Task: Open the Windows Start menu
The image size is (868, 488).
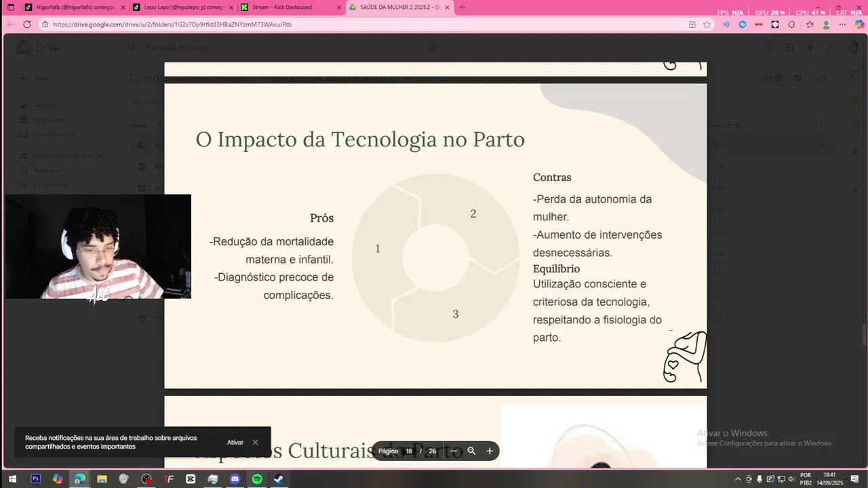Action: [12, 479]
